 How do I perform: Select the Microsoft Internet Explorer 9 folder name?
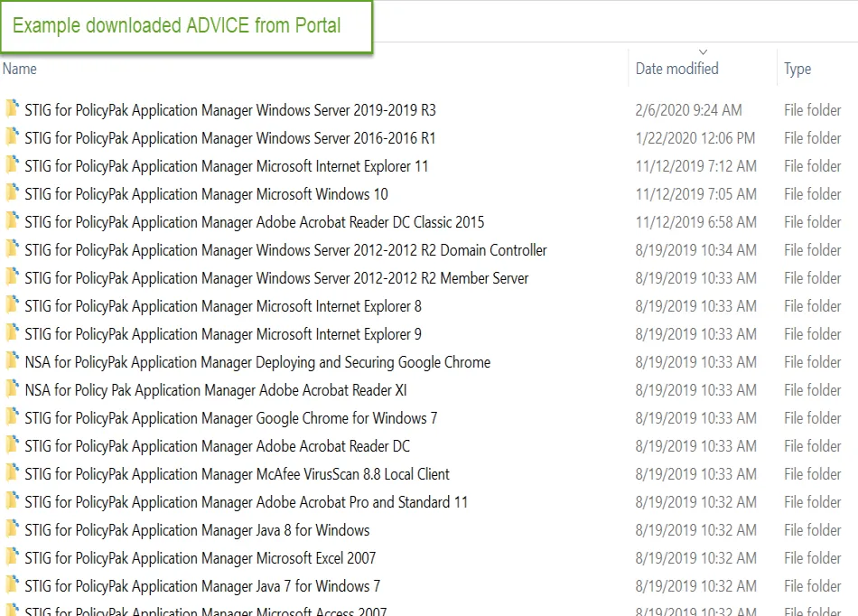coord(223,334)
